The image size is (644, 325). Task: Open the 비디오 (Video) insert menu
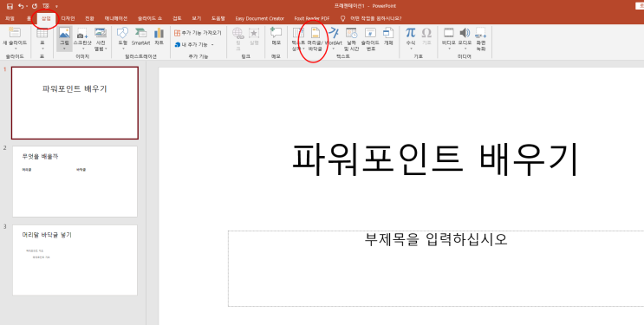click(449, 38)
